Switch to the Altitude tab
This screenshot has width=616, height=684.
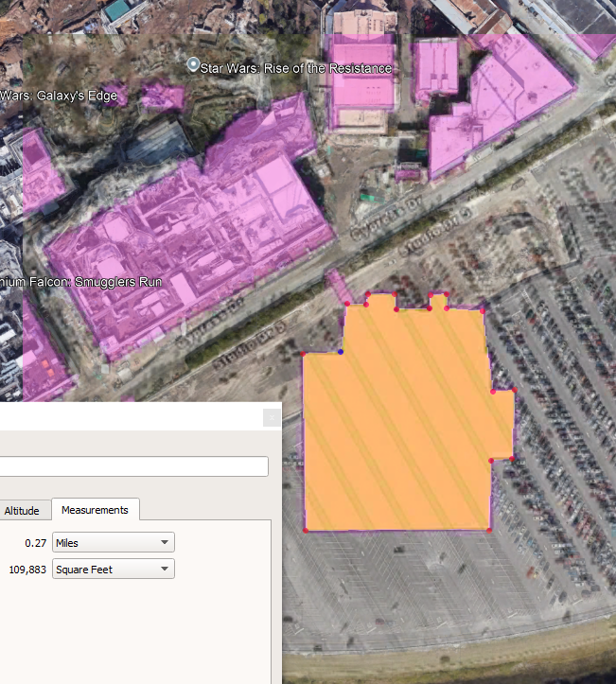(x=22, y=510)
